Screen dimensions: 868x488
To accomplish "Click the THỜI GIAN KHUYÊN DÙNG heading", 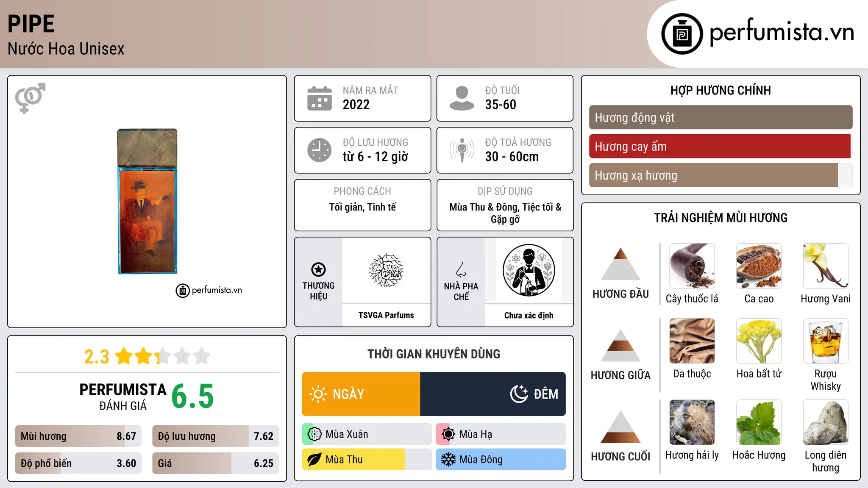I will coord(434,354).
